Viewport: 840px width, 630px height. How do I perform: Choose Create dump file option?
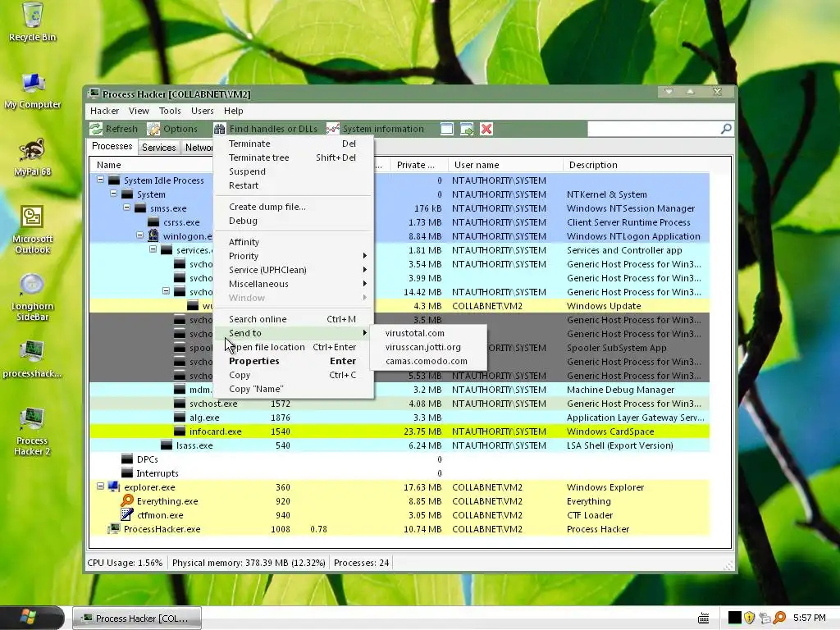click(x=293, y=207)
